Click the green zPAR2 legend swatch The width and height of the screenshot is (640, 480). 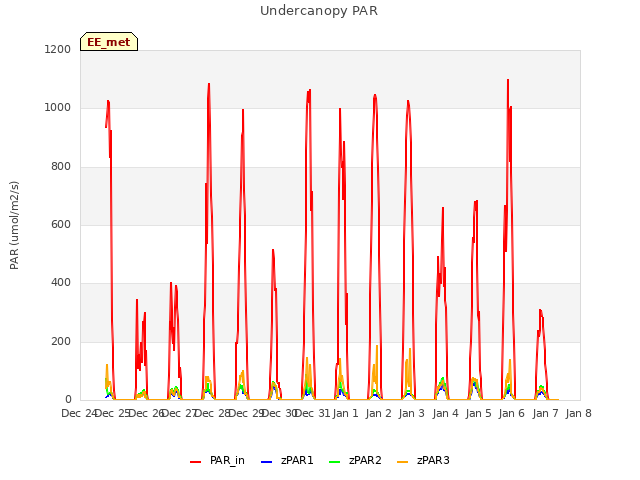(x=334, y=462)
